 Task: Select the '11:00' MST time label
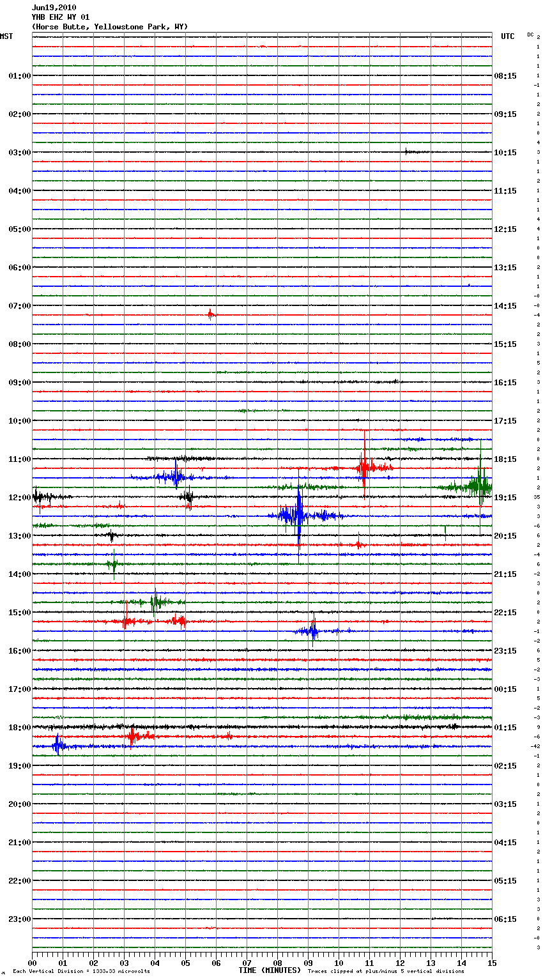pos(19,459)
